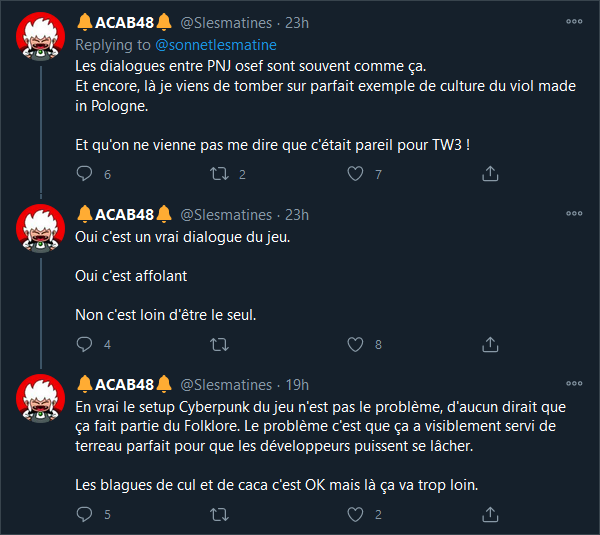Open the @sonnetlesmatine mention link
The width and height of the screenshot is (600, 535).
click(x=216, y=45)
